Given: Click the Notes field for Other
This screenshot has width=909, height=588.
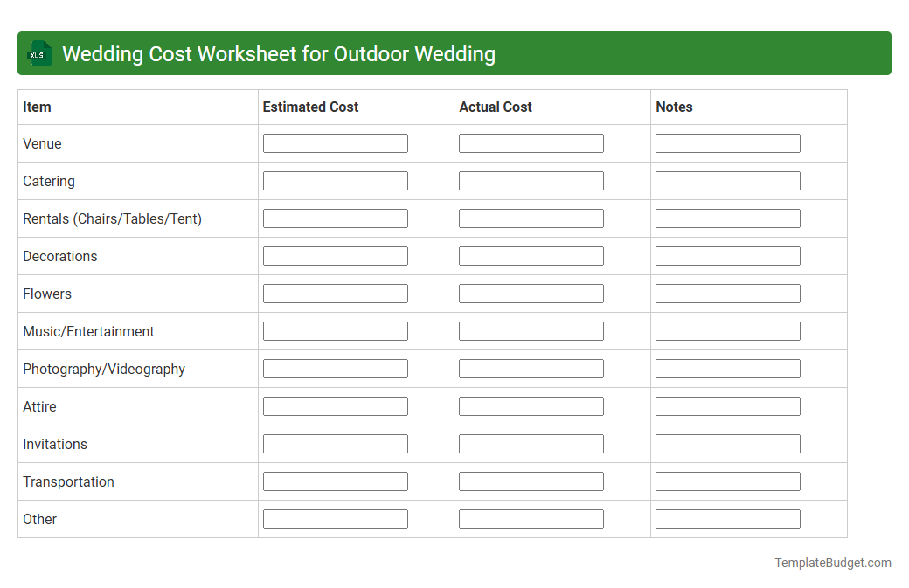Looking at the screenshot, I should click(x=727, y=518).
